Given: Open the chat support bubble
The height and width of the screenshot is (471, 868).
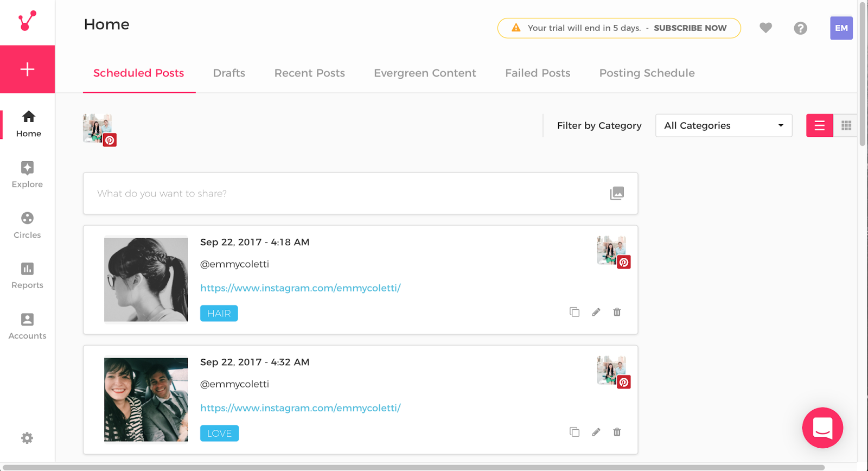Looking at the screenshot, I should (x=822, y=428).
